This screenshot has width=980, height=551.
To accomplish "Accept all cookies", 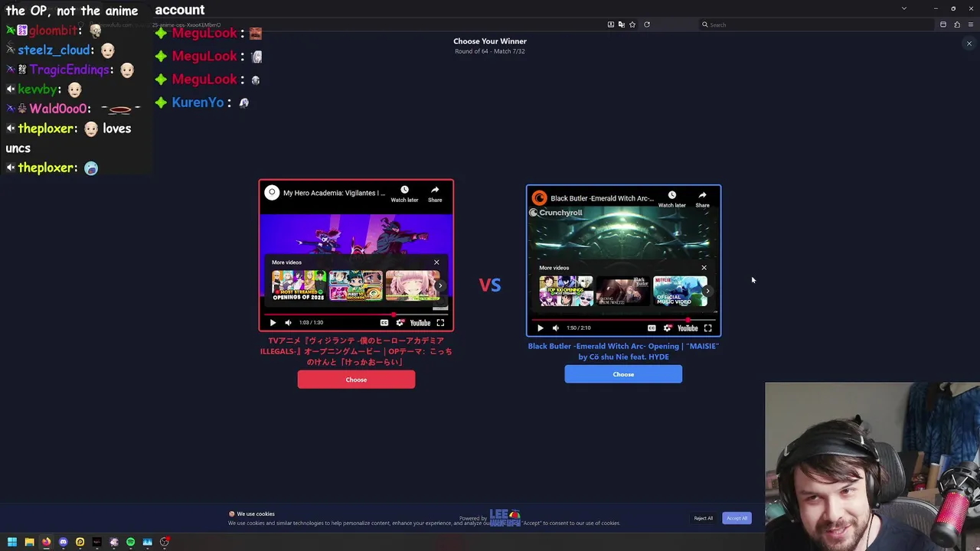I will pyautogui.click(x=737, y=518).
